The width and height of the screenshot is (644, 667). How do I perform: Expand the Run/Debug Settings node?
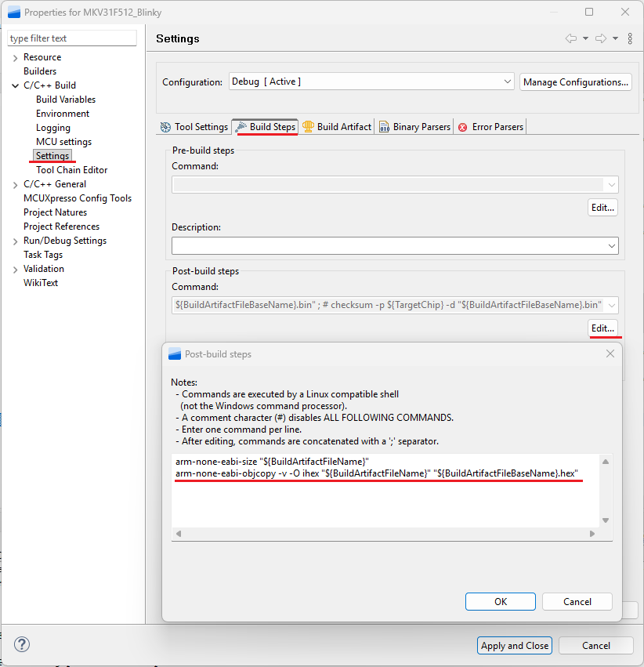point(16,241)
